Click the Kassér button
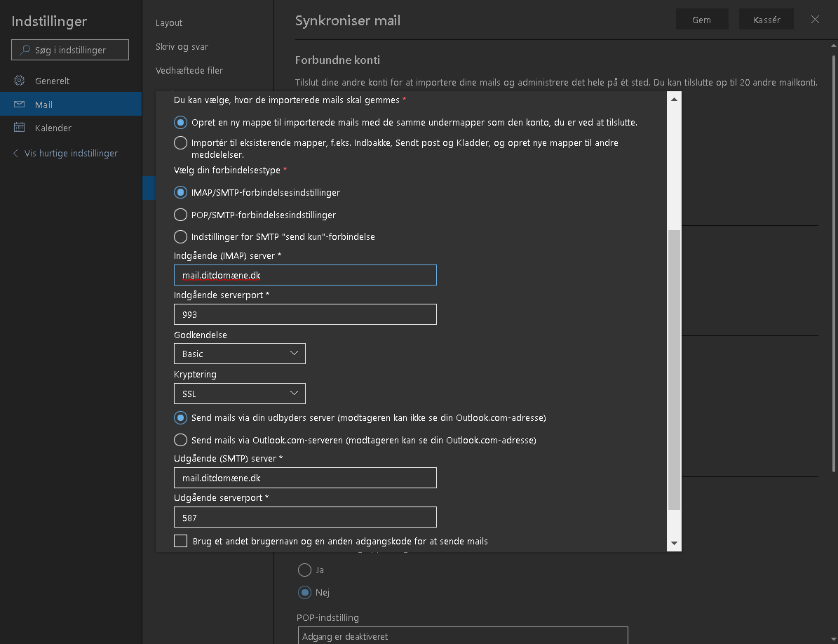Image resolution: width=838 pixels, height=644 pixels. tap(766, 20)
